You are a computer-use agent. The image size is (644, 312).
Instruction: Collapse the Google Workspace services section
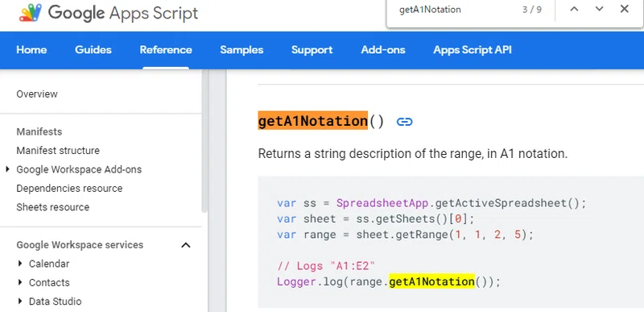tap(186, 245)
